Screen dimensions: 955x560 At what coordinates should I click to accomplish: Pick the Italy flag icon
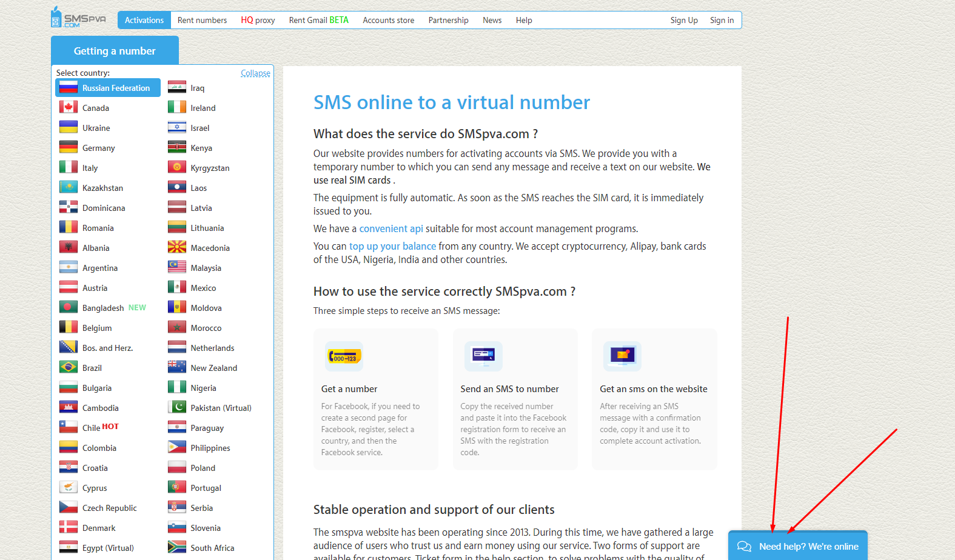[x=69, y=167]
